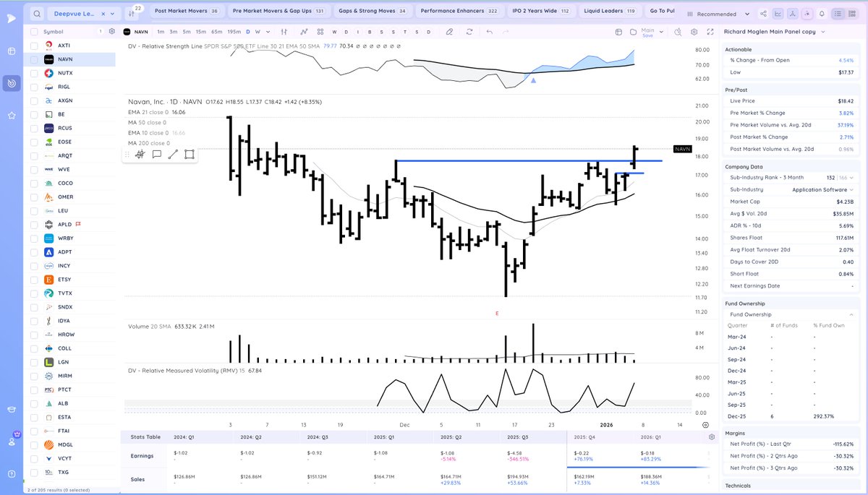Open the indicators icon in chart toolbar

coord(304,32)
